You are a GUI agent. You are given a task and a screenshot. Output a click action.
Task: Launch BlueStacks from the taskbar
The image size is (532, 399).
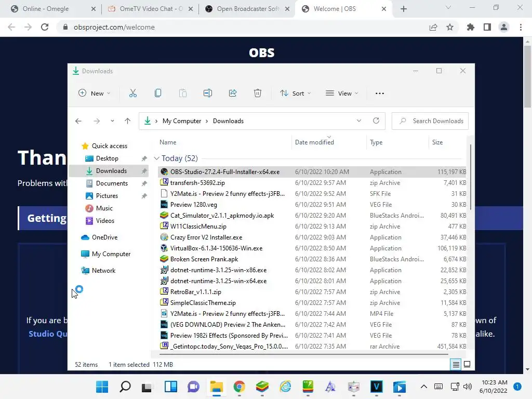pyautogui.click(x=262, y=387)
